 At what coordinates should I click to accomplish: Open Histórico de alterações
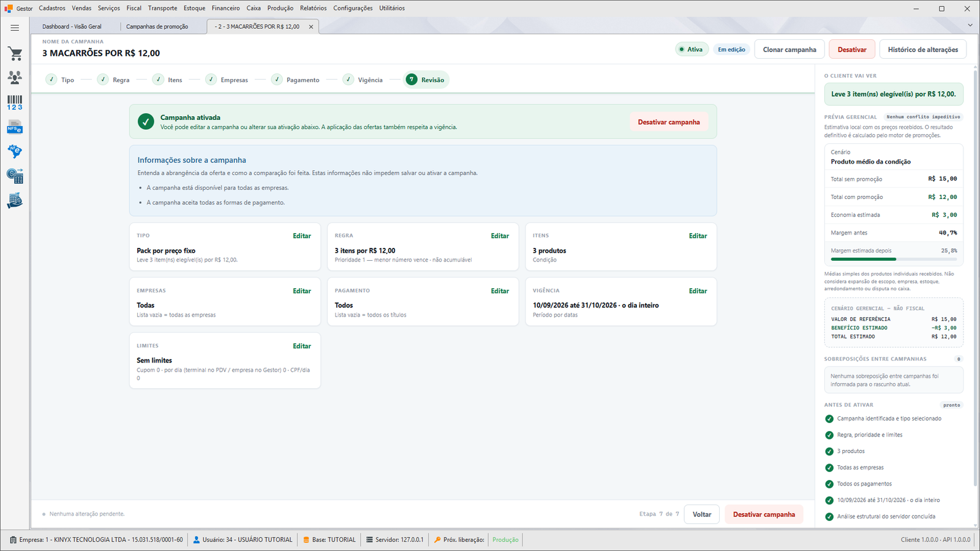click(923, 50)
